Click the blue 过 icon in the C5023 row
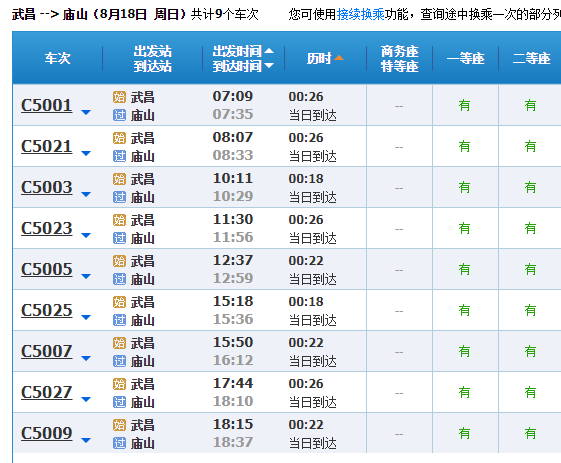561x463 pixels. (x=119, y=238)
